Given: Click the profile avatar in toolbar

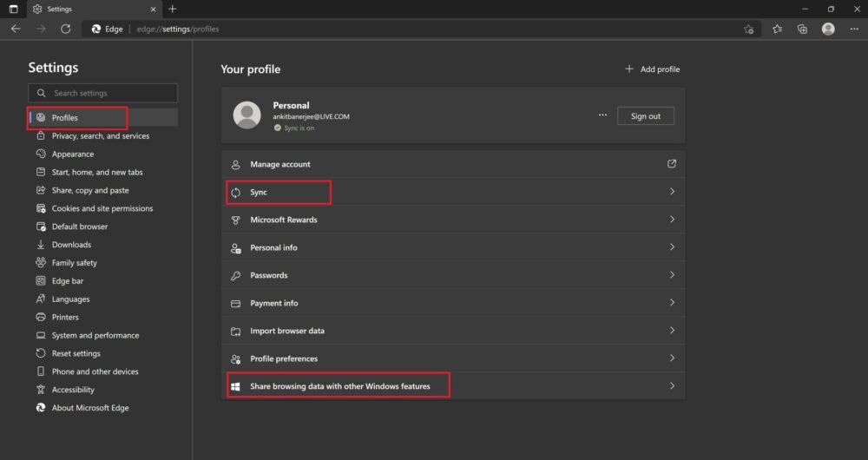Looking at the screenshot, I should pos(828,29).
